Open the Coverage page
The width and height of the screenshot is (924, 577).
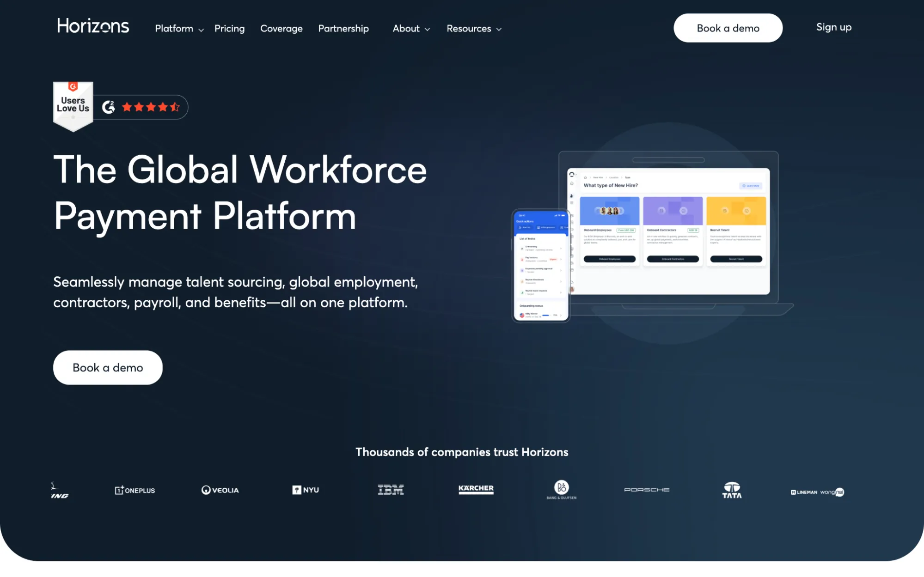[x=281, y=29]
